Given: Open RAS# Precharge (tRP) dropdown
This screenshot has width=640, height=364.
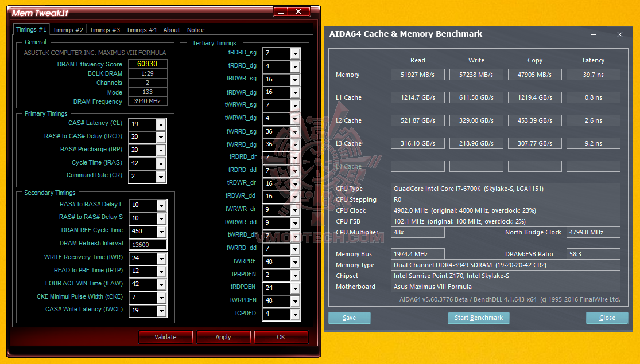Looking at the screenshot, I should coord(161,150).
